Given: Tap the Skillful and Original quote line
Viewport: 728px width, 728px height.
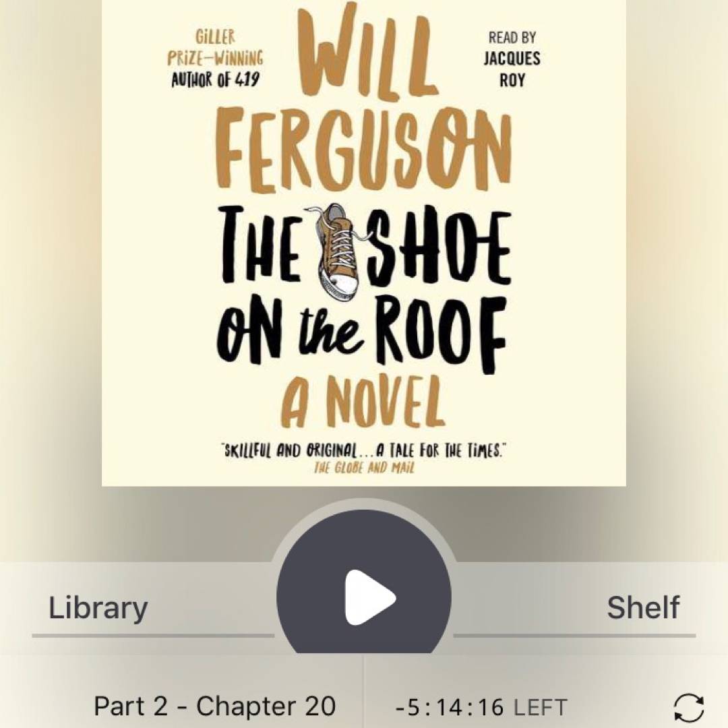Looking at the screenshot, I should (363, 450).
